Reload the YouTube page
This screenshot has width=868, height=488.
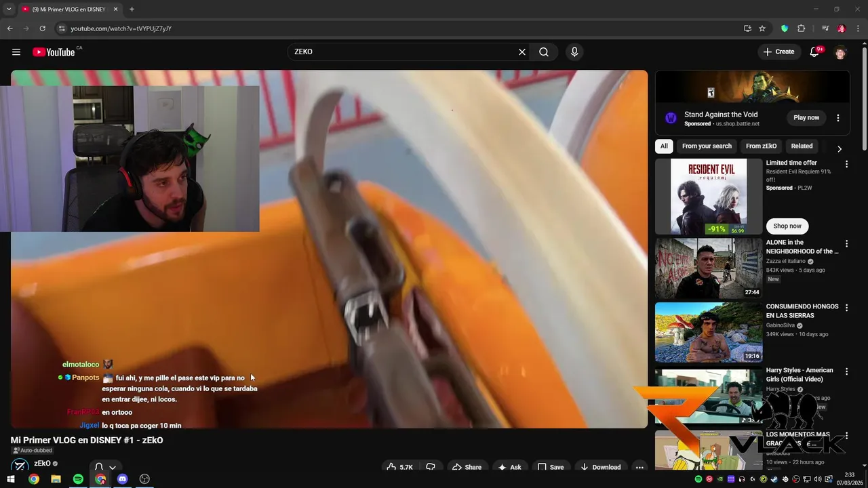tap(42, 28)
